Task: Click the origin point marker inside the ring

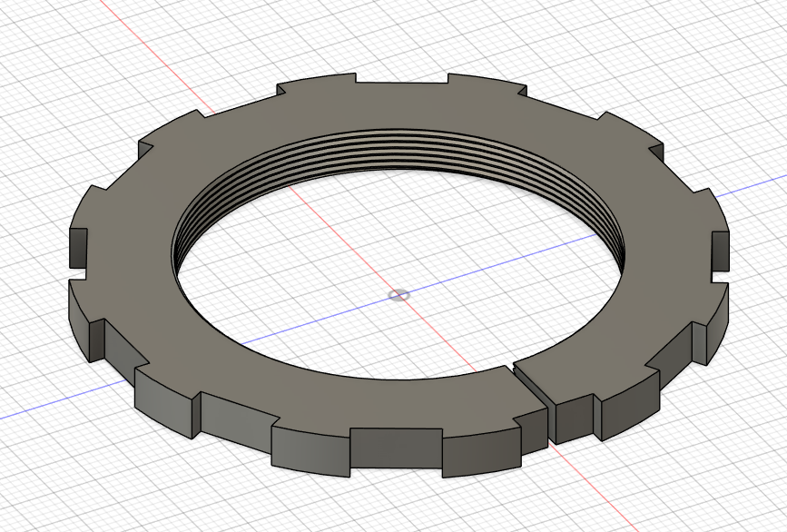Action: coord(399,295)
